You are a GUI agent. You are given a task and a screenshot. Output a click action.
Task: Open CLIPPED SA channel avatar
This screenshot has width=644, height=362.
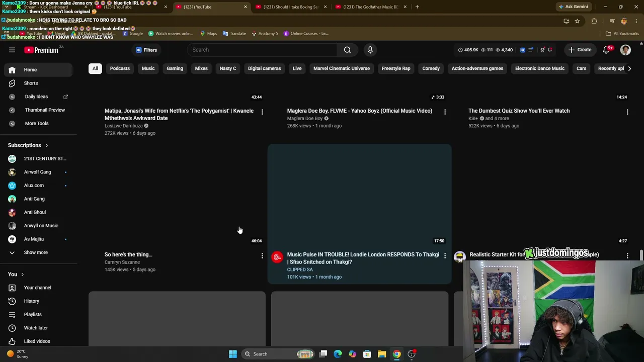coord(277,257)
